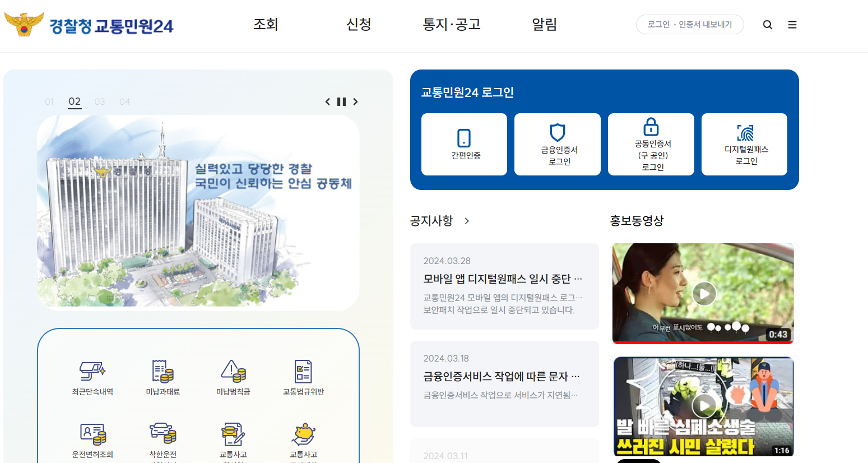Click 로그인·인증서 내보내기 button
The image size is (868, 463).
point(690,25)
